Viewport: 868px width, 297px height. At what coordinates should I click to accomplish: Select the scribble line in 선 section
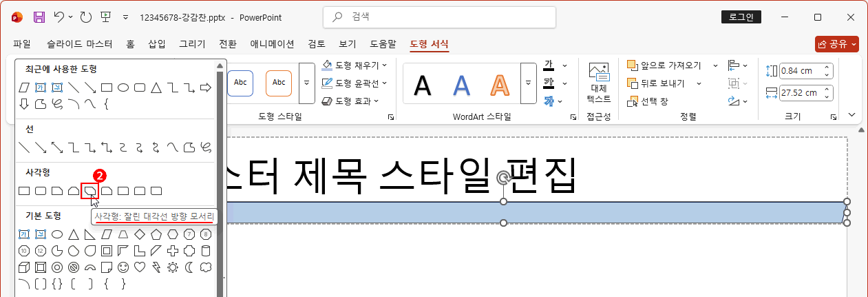tap(206, 147)
